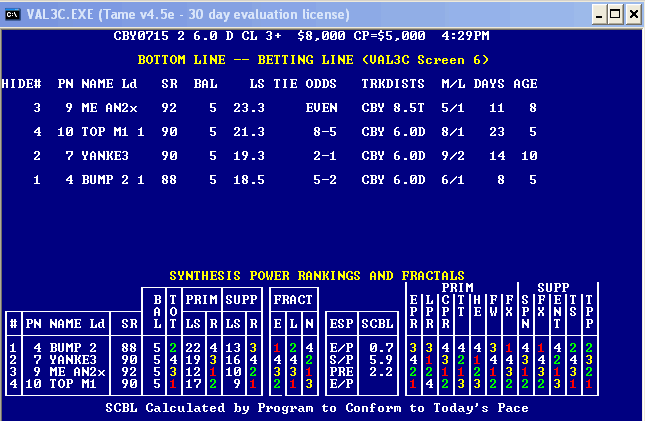Click YANKE3 in the rankings table

point(73,360)
